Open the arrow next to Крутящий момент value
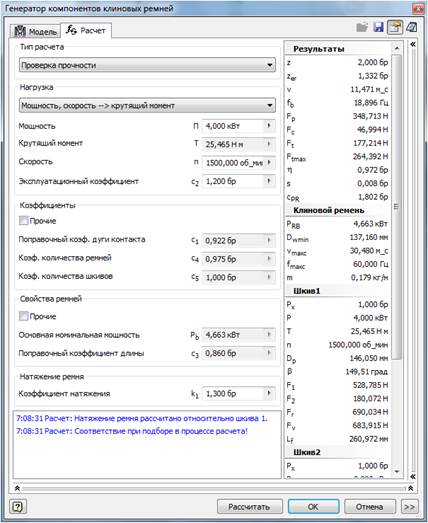The image size is (428, 523). [x=269, y=144]
